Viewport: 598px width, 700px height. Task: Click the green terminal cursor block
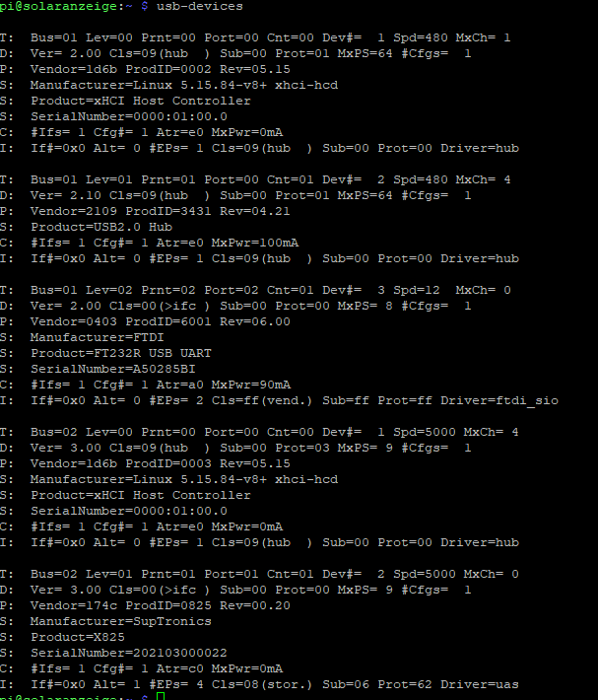click(161, 697)
